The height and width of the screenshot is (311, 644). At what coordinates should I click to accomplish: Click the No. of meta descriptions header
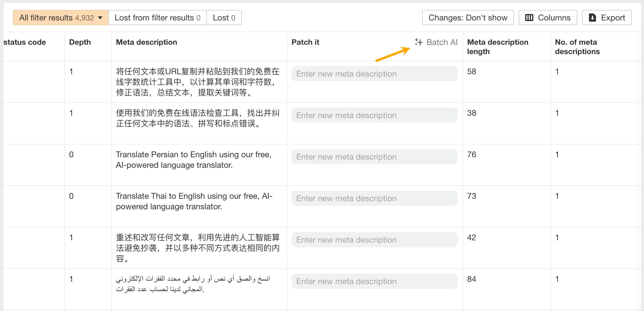click(x=577, y=47)
